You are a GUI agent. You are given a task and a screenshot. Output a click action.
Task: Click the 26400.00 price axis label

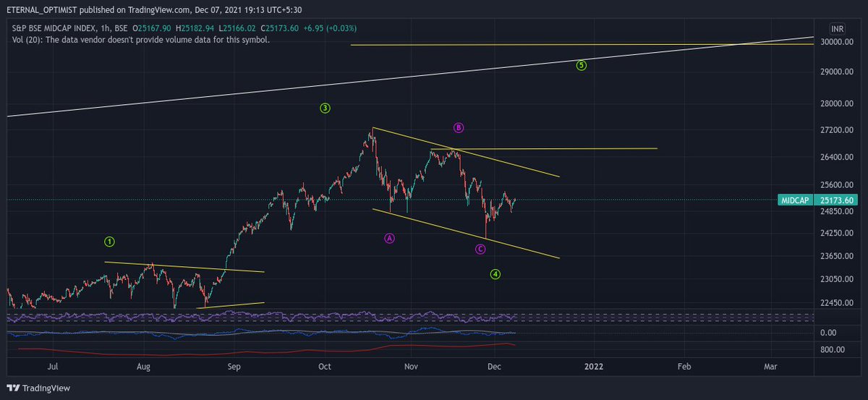coord(835,157)
